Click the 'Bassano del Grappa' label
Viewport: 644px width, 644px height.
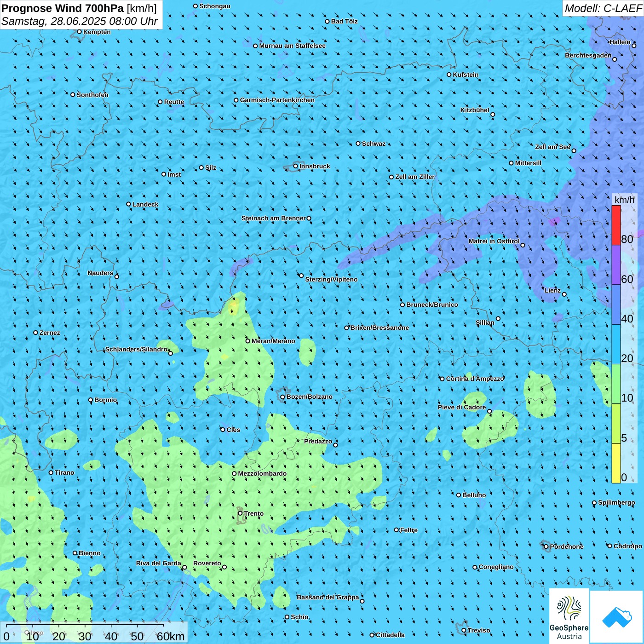(x=328, y=597)
